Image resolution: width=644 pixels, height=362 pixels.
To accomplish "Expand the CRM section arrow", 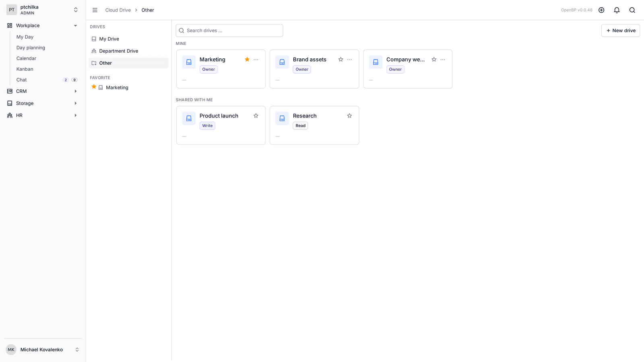I will [x=75, y=91].
